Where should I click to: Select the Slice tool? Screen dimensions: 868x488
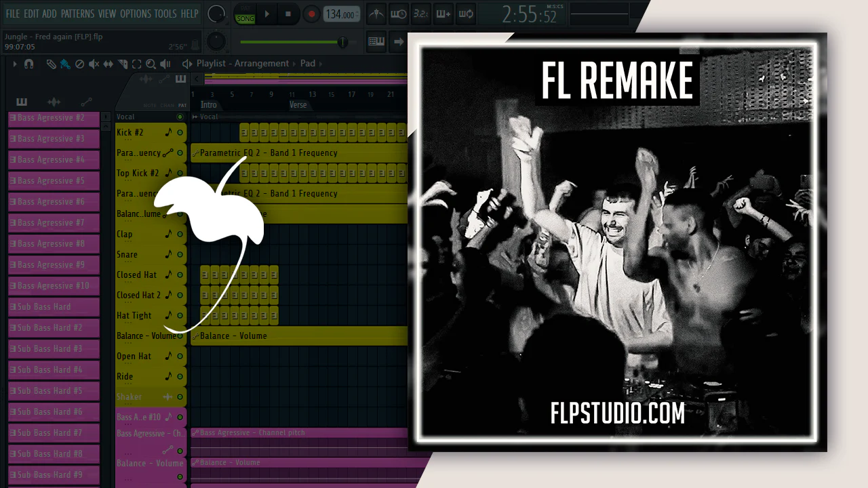point(123,64)
